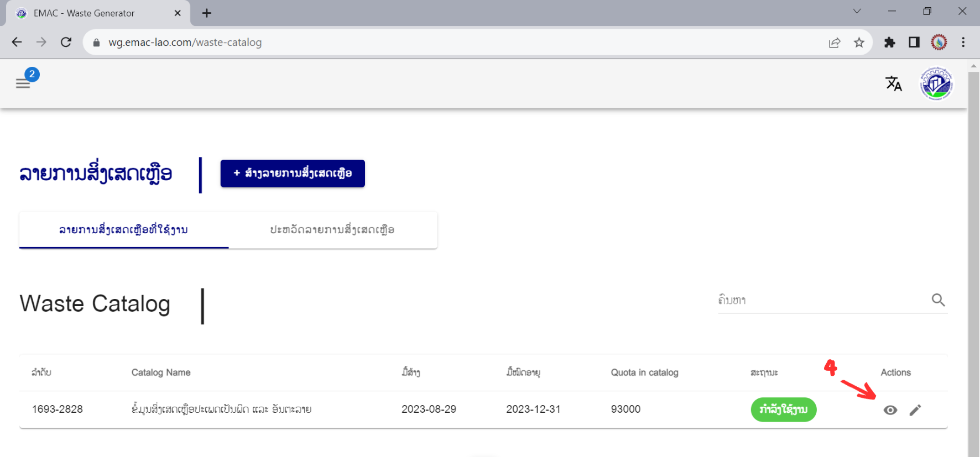Click the share page icon in address bar

[x=835, y=43]
